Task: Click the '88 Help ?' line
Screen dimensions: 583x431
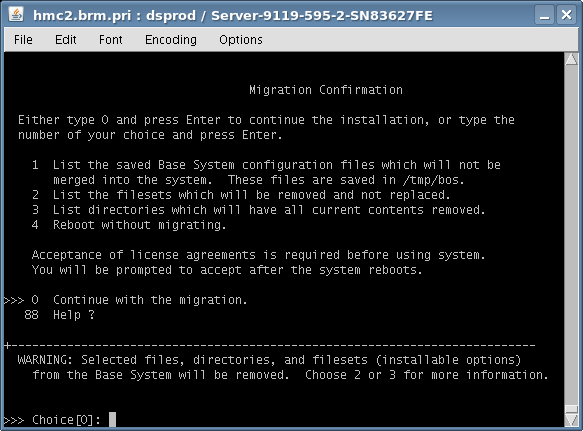Action: (59, 315)
